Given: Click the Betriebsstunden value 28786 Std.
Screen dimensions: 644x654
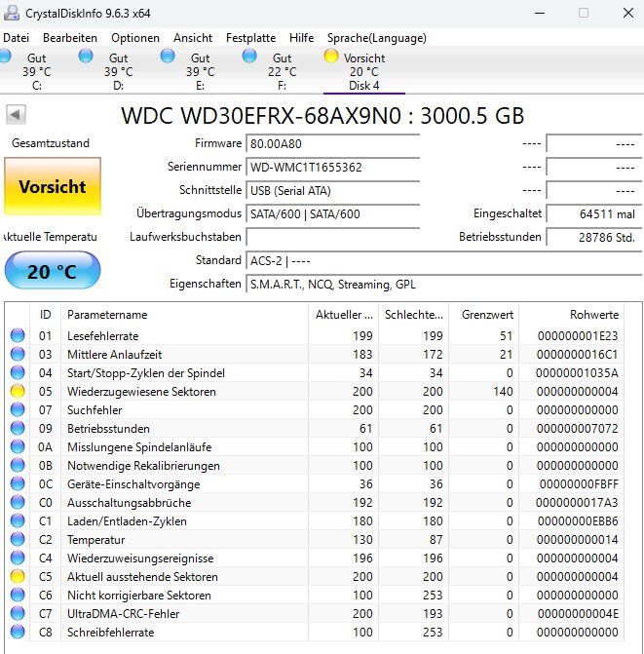Looking at the screenshot, I should coord(594,237).
